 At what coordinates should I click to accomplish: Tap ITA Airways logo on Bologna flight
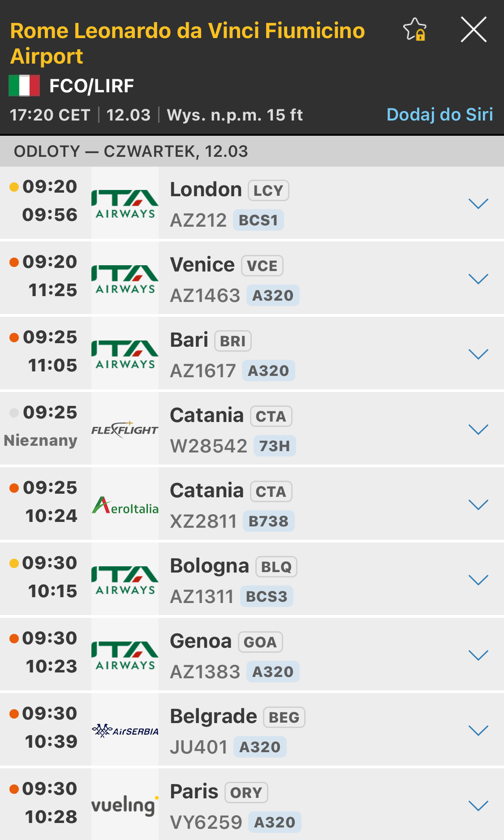tap(125, 580)
